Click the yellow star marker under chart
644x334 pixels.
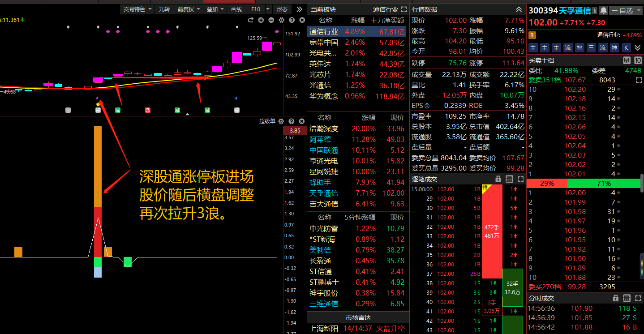pyautogui.click(x=98, y=104)
